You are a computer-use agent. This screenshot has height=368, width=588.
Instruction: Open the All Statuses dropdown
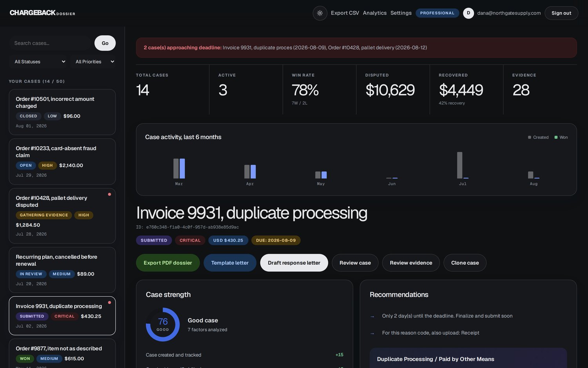pyautogui.click(x=39, y=61)
